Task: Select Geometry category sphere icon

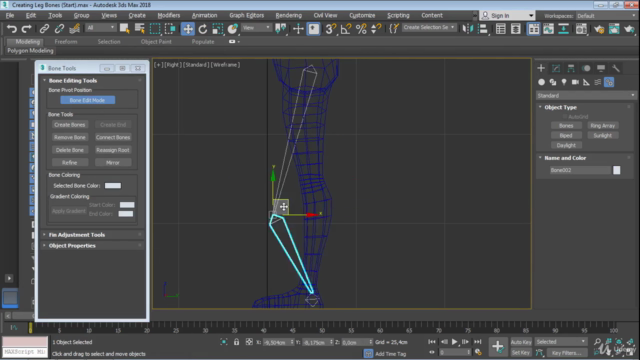Action: (542, 82)
